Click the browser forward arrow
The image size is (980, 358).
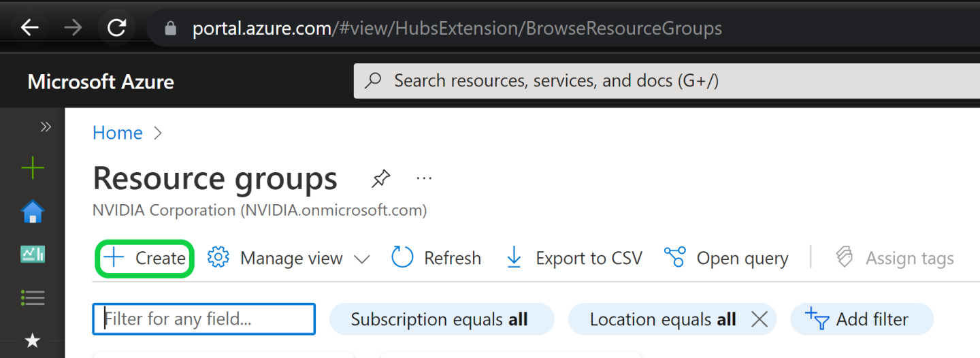pos(73,28)
